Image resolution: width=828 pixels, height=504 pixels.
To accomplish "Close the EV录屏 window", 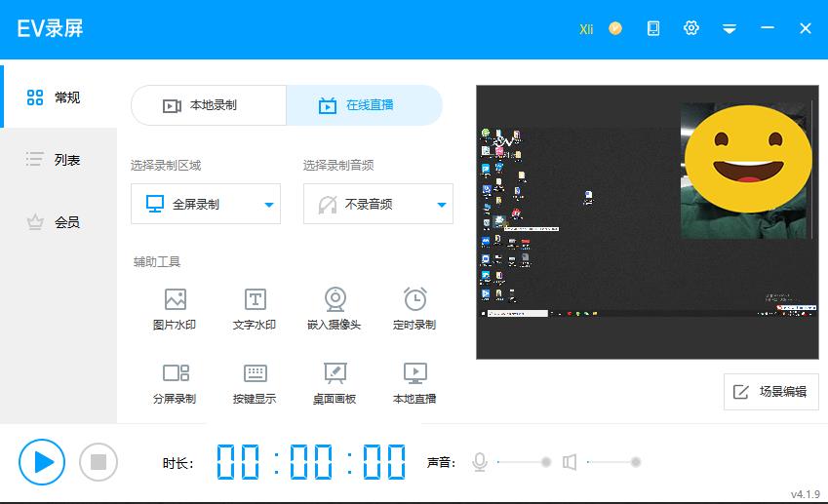I will [x=806, y=28].
